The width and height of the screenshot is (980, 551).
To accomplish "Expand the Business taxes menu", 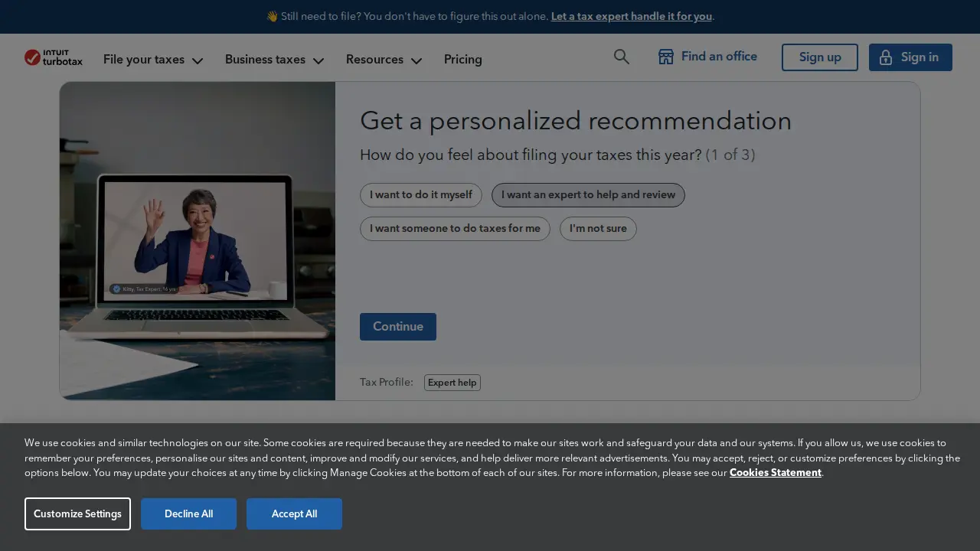I will 275,59.
